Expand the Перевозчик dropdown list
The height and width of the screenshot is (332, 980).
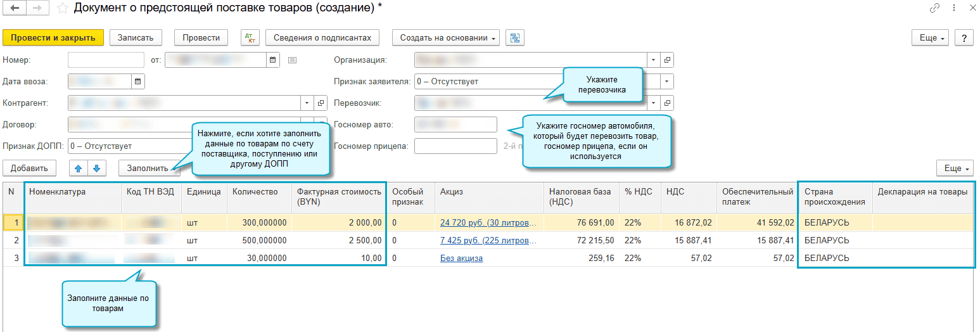point(654,103)
